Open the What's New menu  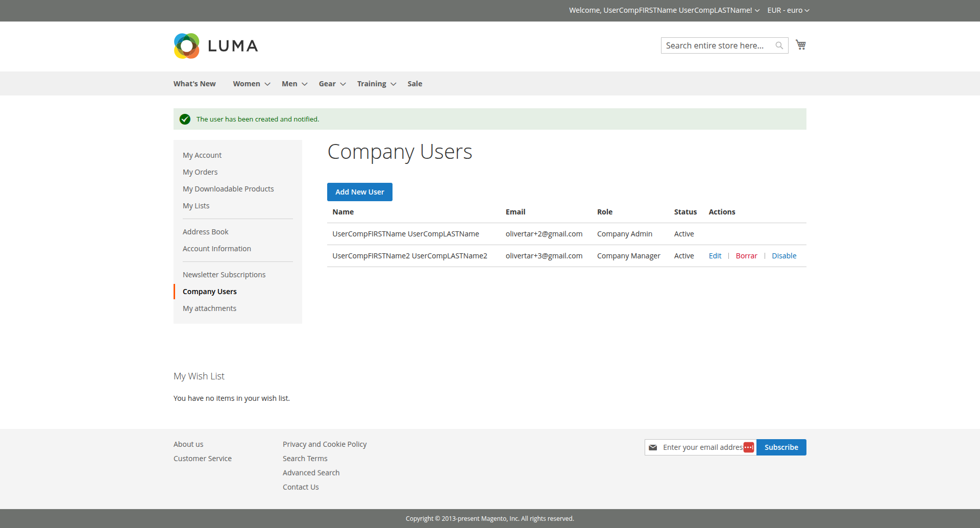coord(194,83)
